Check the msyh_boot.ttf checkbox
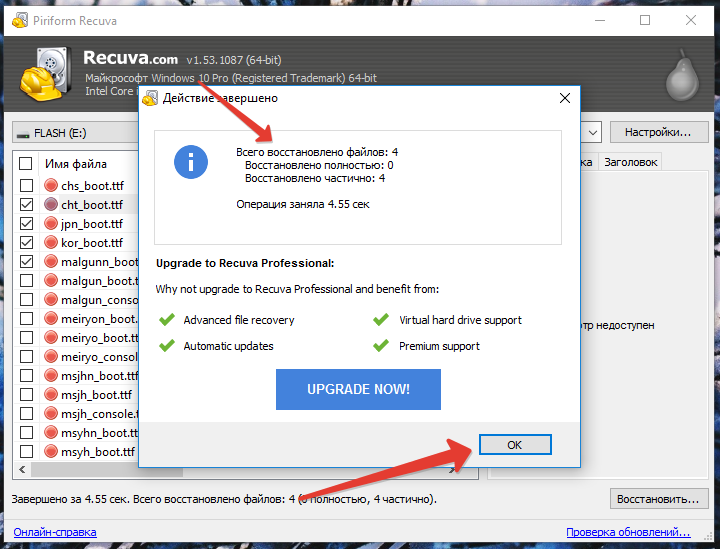Image resolution: width=720 pixels, height=549 pixels. [x=27, y=452]
